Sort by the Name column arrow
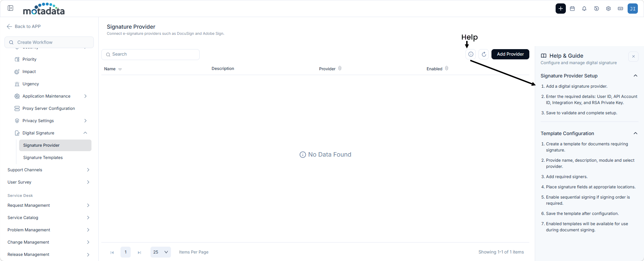The width and height of the screenshot is (644, 261). click(x=120, y=69)
